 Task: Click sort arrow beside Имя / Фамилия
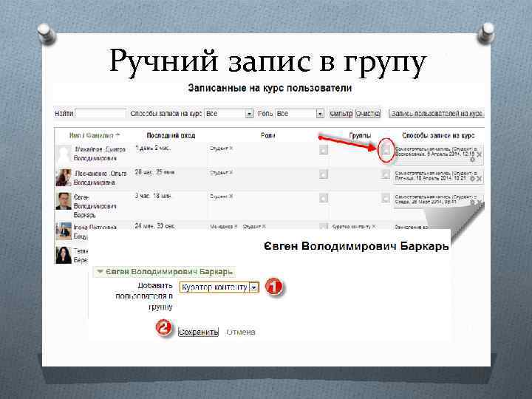117,135
